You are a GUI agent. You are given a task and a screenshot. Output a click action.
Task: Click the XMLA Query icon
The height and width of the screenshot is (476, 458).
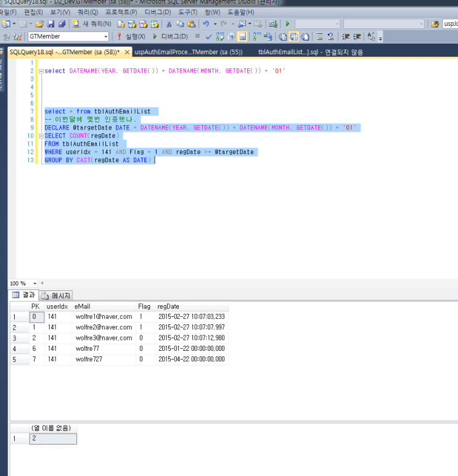point(155,23)
